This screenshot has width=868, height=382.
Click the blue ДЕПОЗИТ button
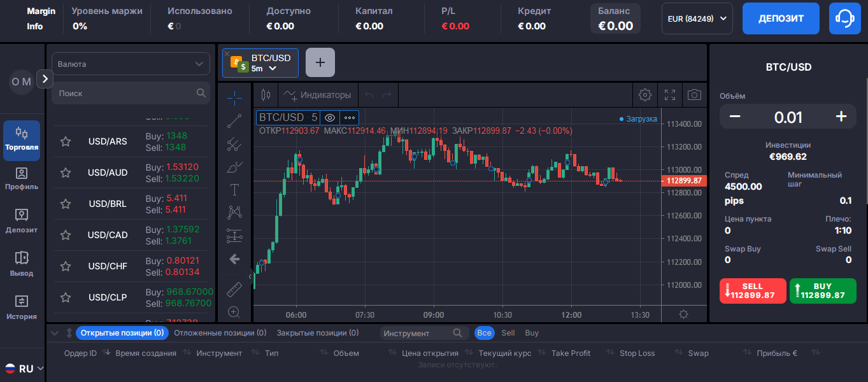(x=781, y=18)
